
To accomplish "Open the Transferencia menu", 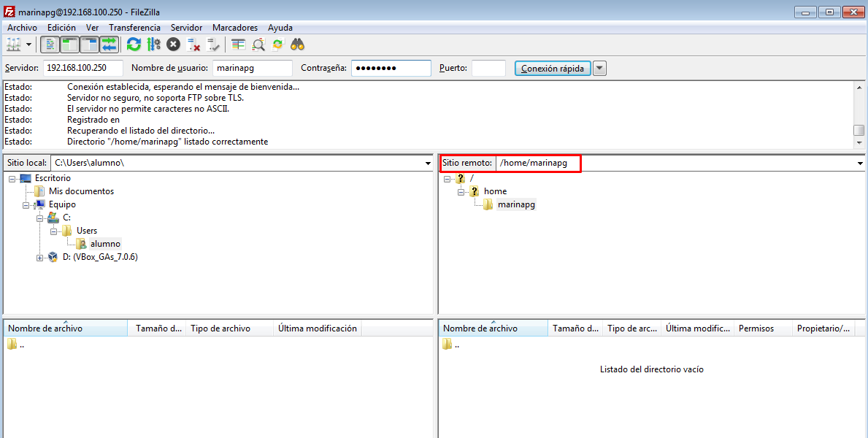I will (134, 28).
